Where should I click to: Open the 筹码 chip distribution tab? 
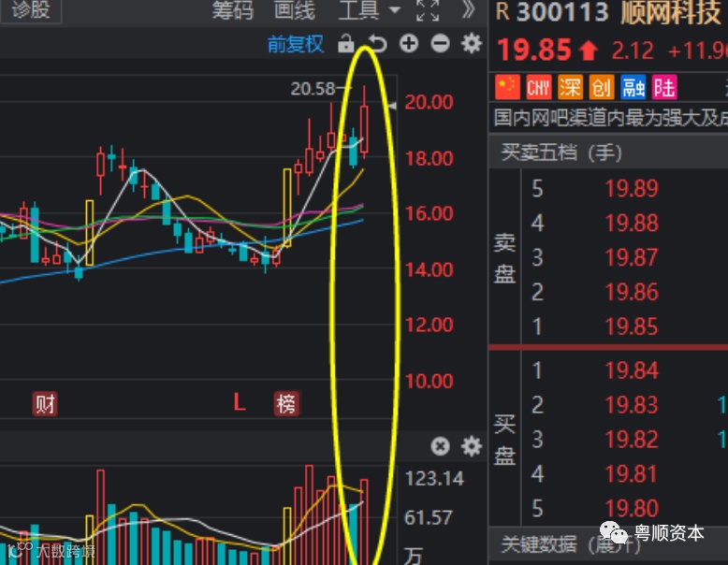coord(233,10)
